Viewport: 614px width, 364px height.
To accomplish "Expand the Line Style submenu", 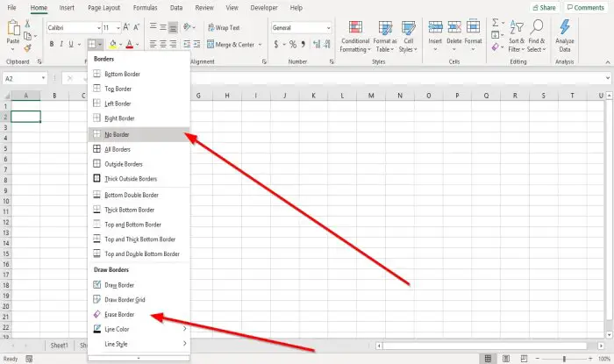I will (x=139, y=344).
